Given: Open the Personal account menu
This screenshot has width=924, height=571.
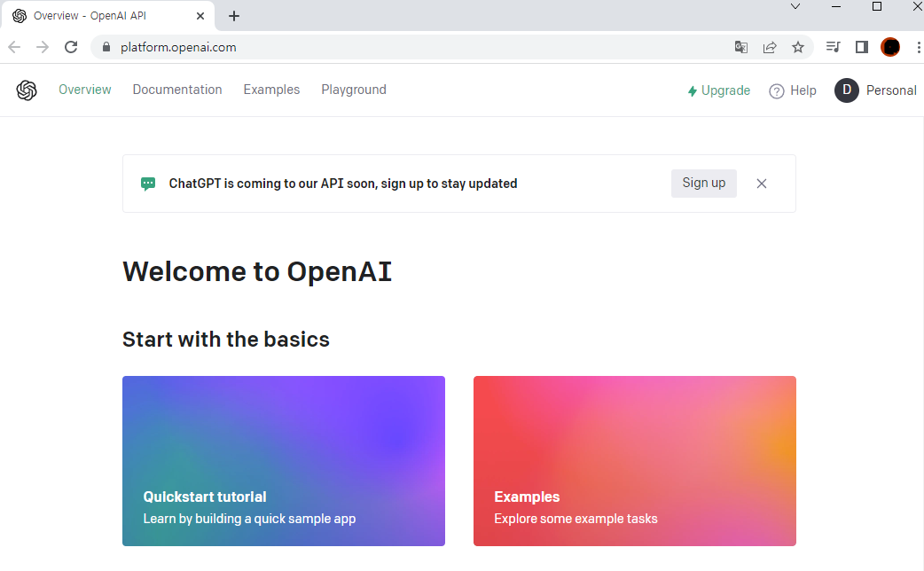Looking at the screenshot, I should coord(876,90).
